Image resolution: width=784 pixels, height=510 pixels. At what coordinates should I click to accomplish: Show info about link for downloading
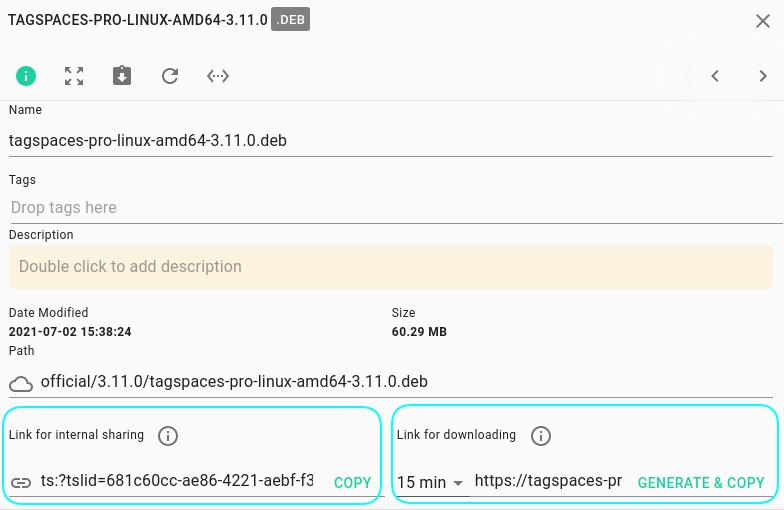(x=540, y=436)
